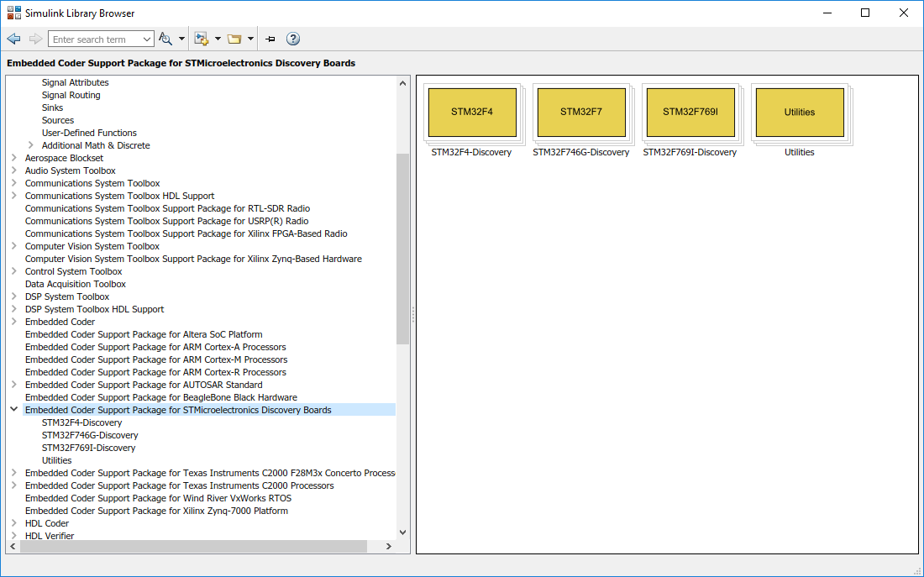Screen dimensions: 924x577
Task: Expand the Aerospace Blockset tree node
Action: point(14,158)
